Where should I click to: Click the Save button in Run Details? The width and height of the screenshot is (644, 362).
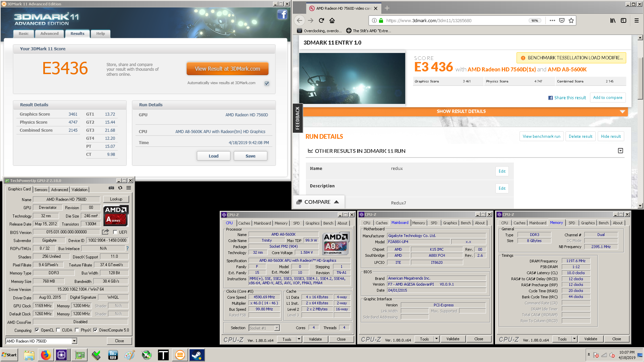pos(250,156)
